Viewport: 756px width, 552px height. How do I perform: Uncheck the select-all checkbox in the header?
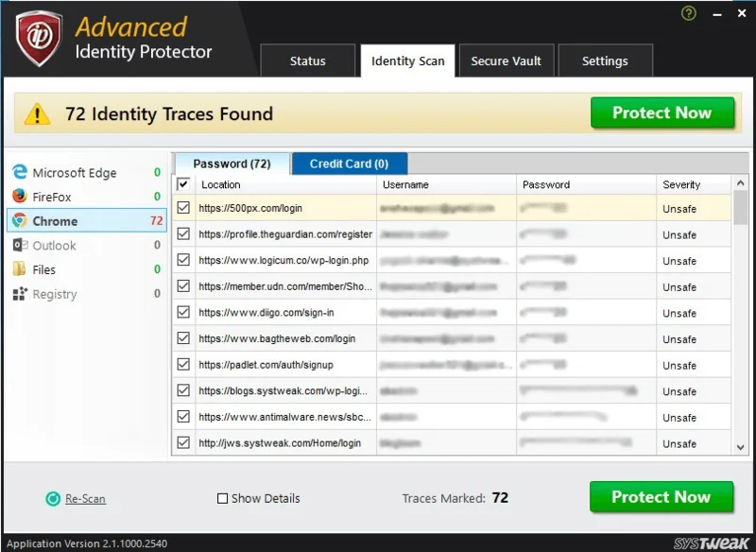click(x=182, y=184)
